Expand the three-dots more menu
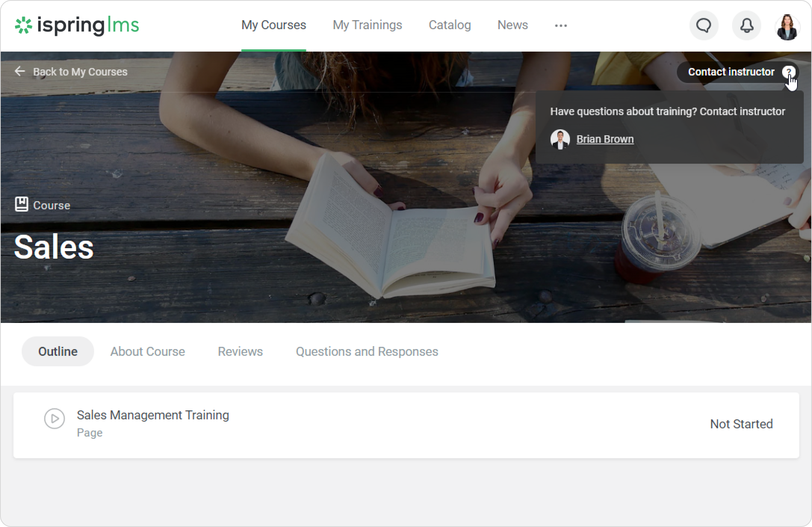This screenshot has width=812, height=527. pos(561,25)
